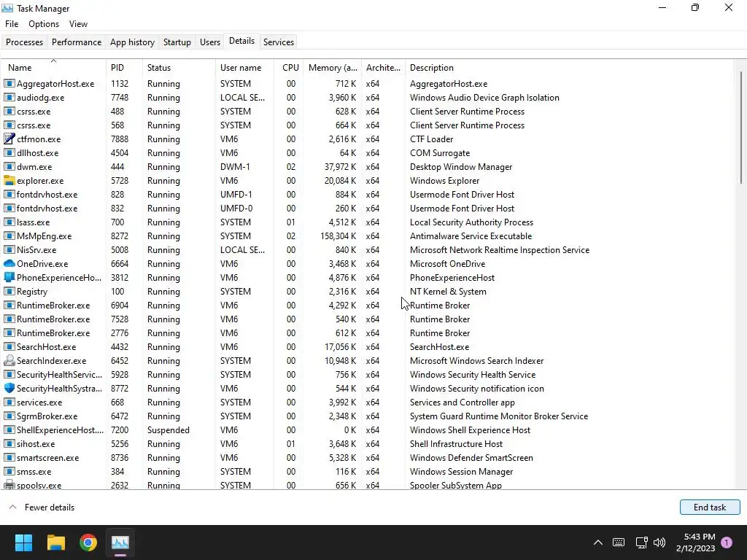Select csrss.exe with PID 488
747x560 pixels.
click(368, 111)
